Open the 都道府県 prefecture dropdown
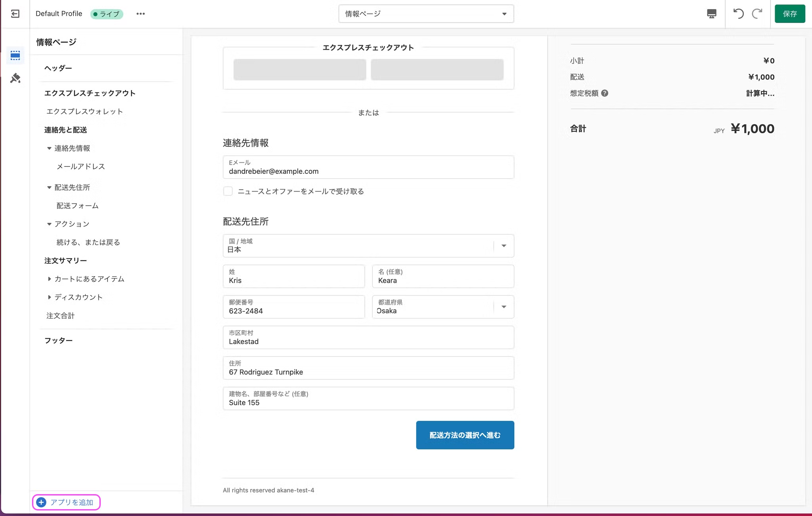Image resolution: width=812 pixels, height=516 pixels. coord(443,307)
